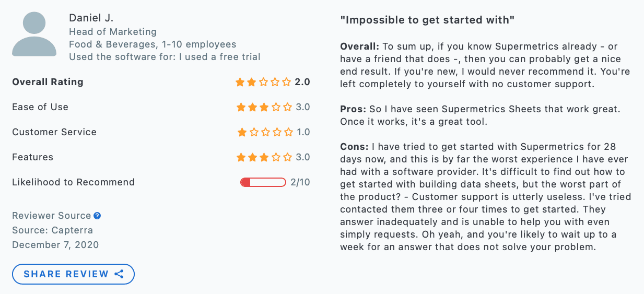644x294 pixels.
Task: Click the review title "Impossible to get started with"
Action: click(427, 20)
